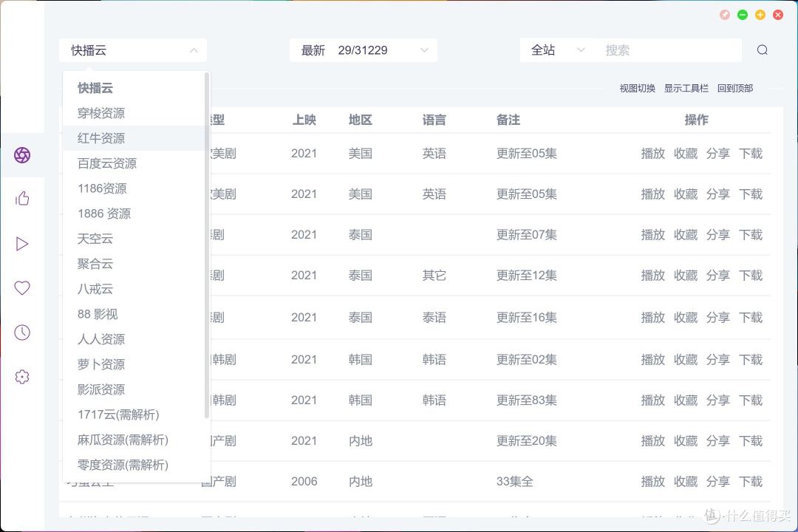Click 显示工具栏 link

click(x=686, y=89)
